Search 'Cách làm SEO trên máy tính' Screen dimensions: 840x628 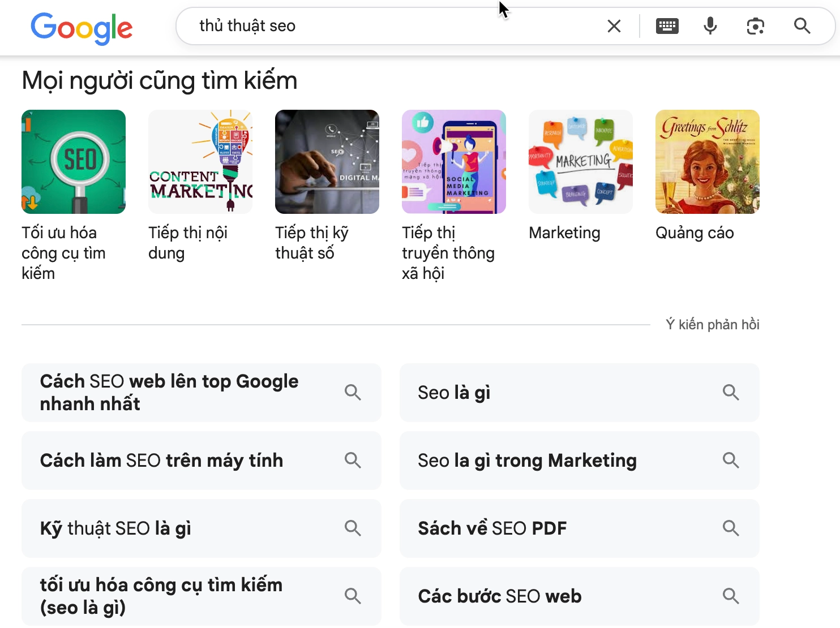click(161, 460)
